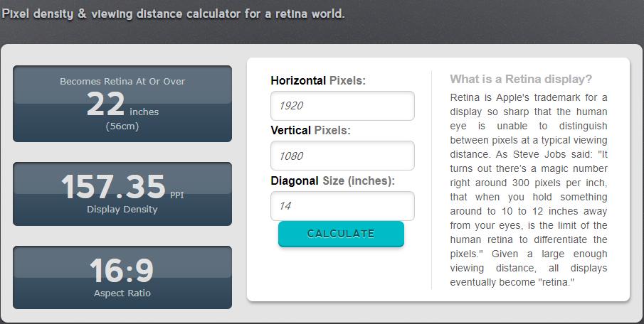This screenshot has width=644, height=324.
Task: Click the Retina display explanation paragraph
Action: (x=529, y=190)
